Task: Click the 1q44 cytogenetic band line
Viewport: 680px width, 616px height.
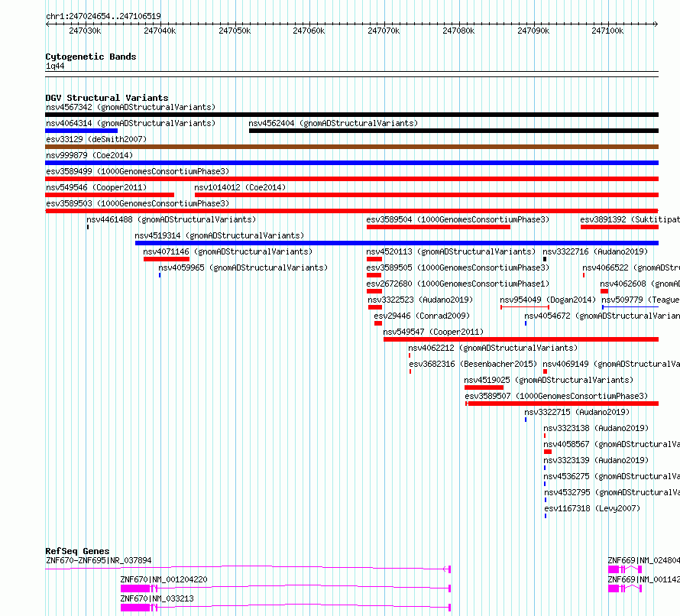Action: pos(351,74)
